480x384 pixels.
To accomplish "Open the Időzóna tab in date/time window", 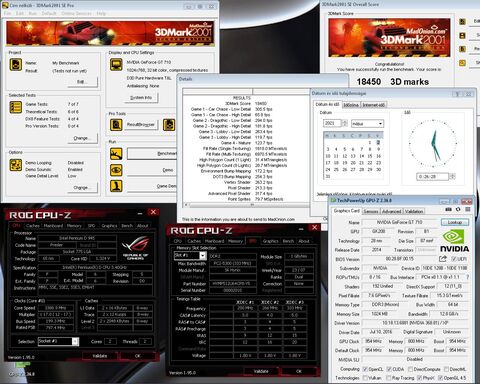I will [x=351, y=105].
